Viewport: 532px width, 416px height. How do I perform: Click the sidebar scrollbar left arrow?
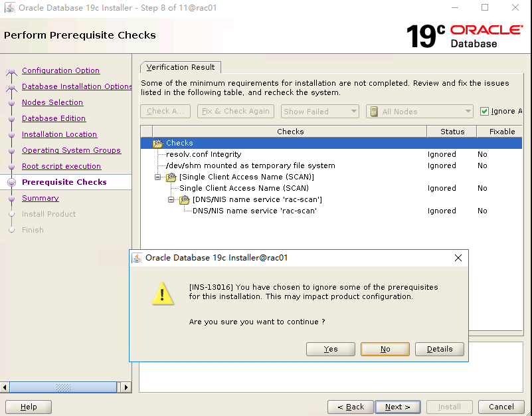(5, 387)
